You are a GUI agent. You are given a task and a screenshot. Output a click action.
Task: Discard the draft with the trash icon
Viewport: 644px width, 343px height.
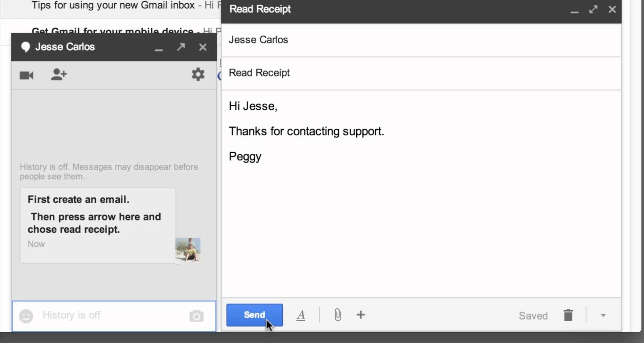[568, 315]
